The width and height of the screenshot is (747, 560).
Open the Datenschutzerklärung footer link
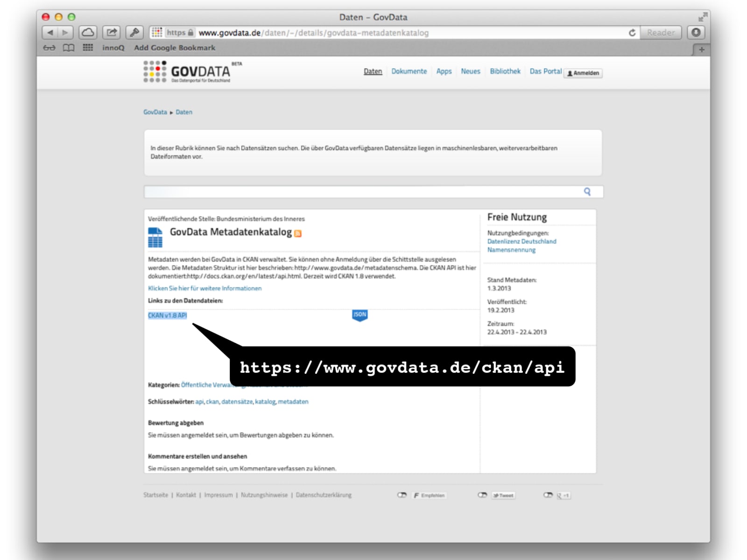coord(324,495)
